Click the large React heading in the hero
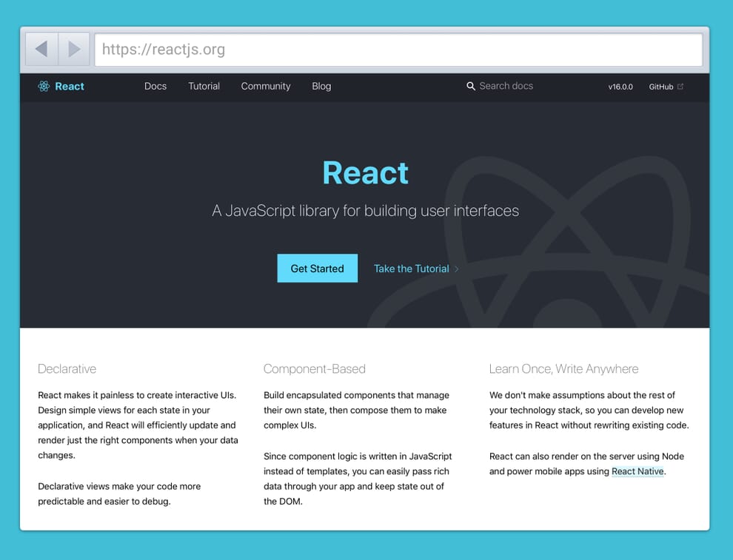This screenshot has width=733, height=560. tap(365, 172)
